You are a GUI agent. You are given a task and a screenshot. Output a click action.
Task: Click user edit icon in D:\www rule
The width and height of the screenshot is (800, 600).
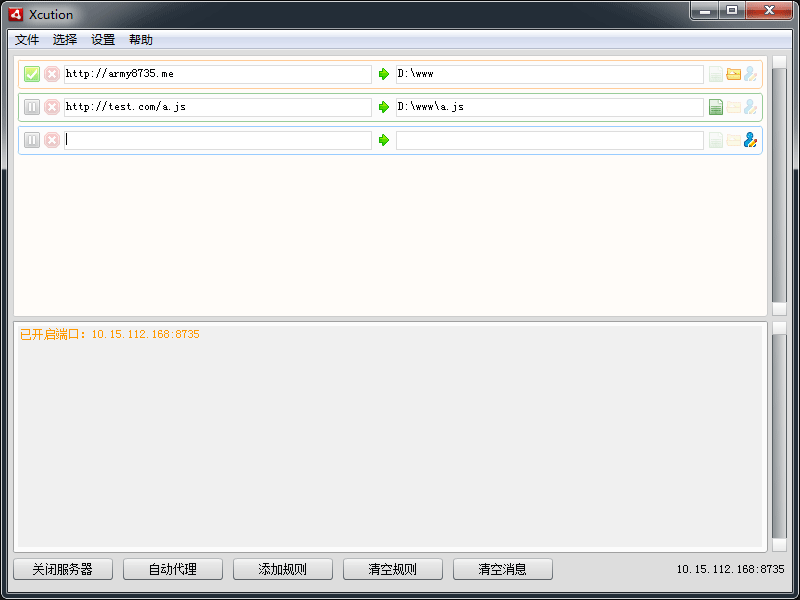(750, 74)
